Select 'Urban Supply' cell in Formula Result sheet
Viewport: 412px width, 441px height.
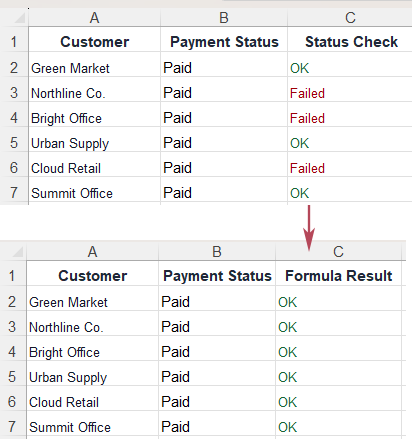[92, 373]
